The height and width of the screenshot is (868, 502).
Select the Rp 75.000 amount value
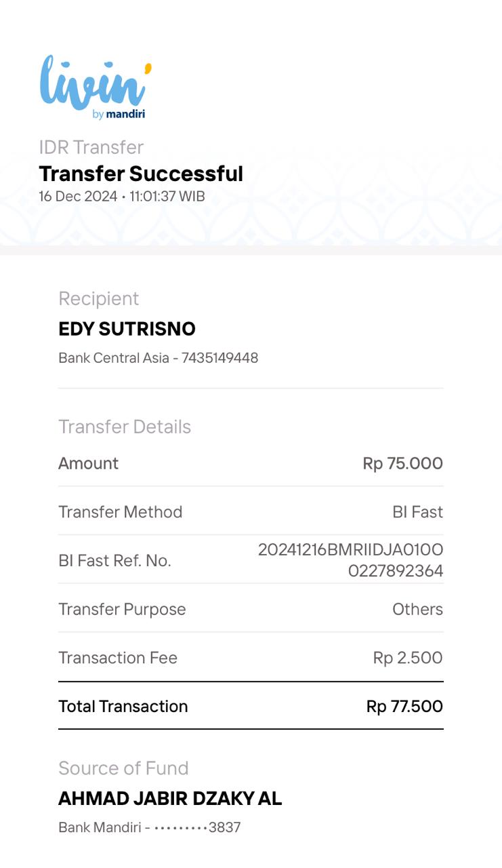tap(402, 463)
